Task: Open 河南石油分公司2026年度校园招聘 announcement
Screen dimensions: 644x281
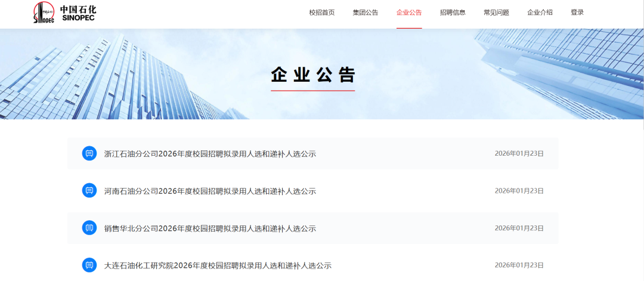Action: (x=210, y=192)
